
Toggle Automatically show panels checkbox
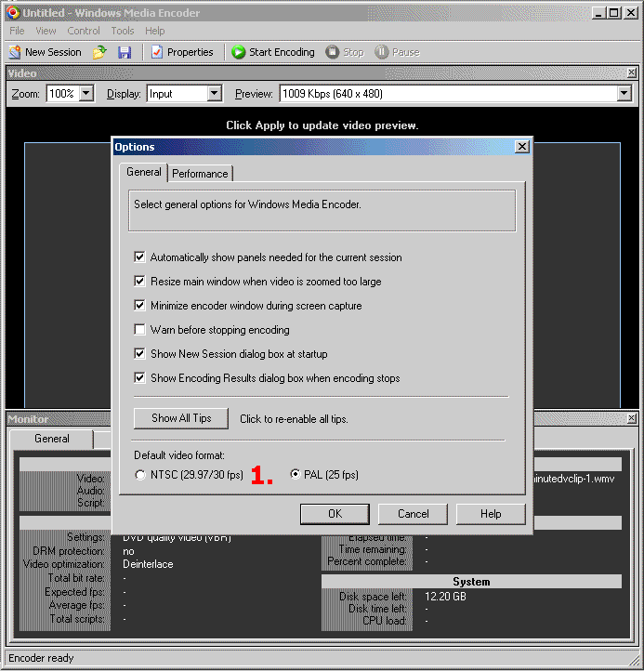(x=139, y=257)
